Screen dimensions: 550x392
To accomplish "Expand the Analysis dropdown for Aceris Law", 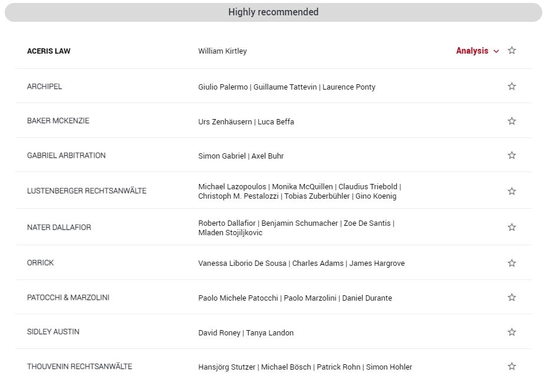I will [x=472, y=51].
